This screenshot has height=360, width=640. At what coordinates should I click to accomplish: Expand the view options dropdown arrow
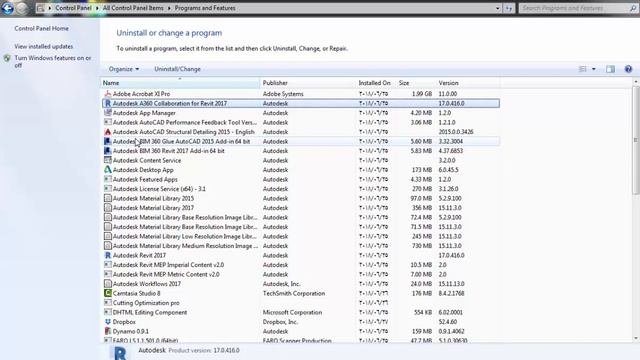click(593, 69)
